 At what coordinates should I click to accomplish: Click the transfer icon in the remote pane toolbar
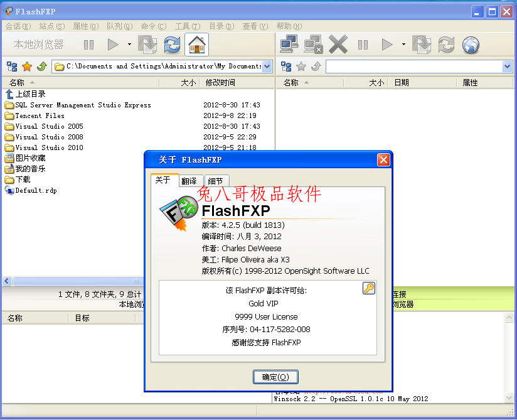[x=422, y=45]
